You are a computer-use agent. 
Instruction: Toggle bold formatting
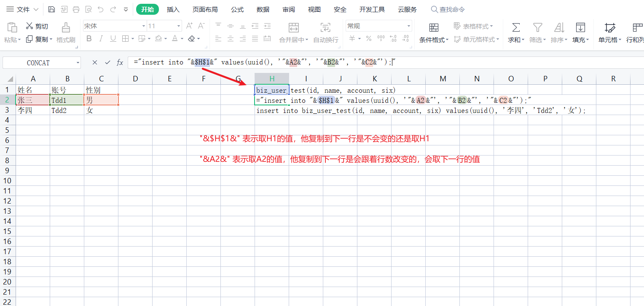(x=88, y=38)
